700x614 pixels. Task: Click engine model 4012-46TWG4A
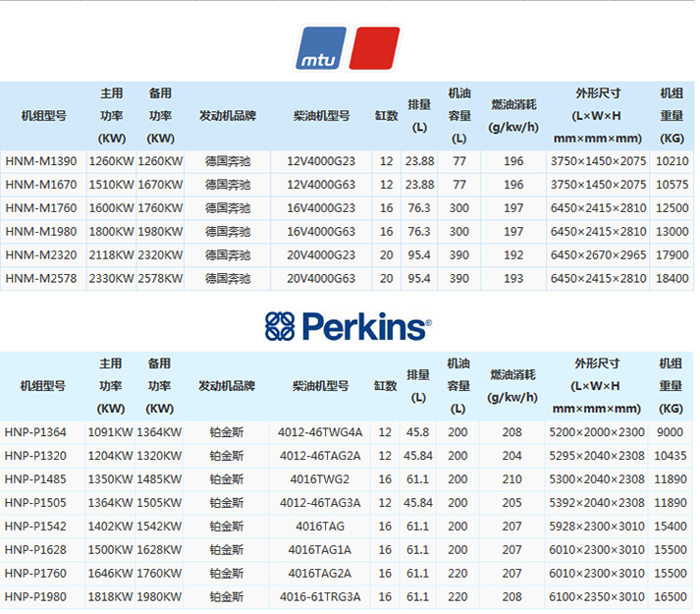click(320, 432)
